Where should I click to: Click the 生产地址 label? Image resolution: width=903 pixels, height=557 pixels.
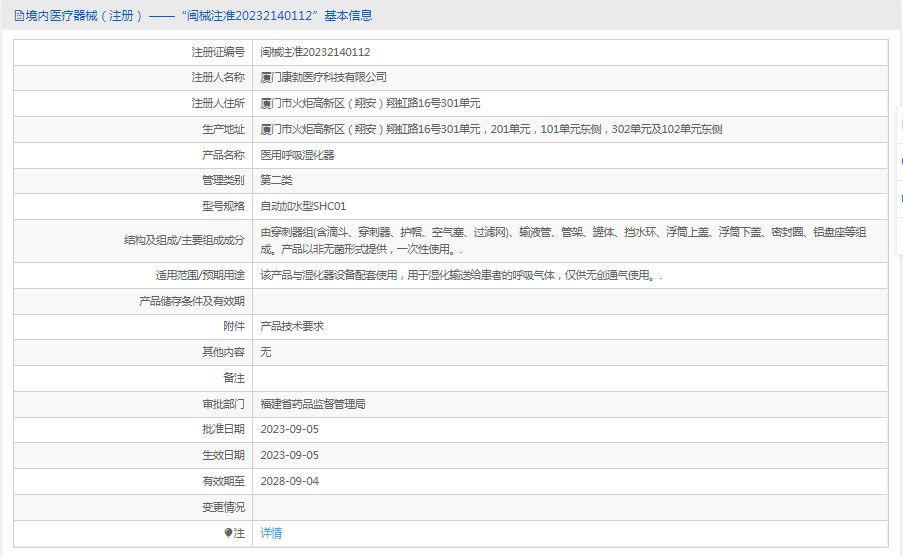pyautogui.click(x=223, y=130)
